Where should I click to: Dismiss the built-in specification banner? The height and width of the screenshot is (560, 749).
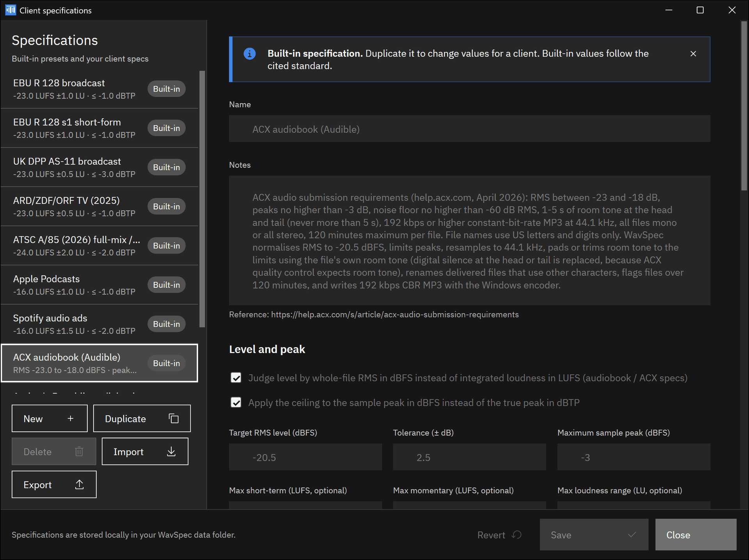(693, 54)
